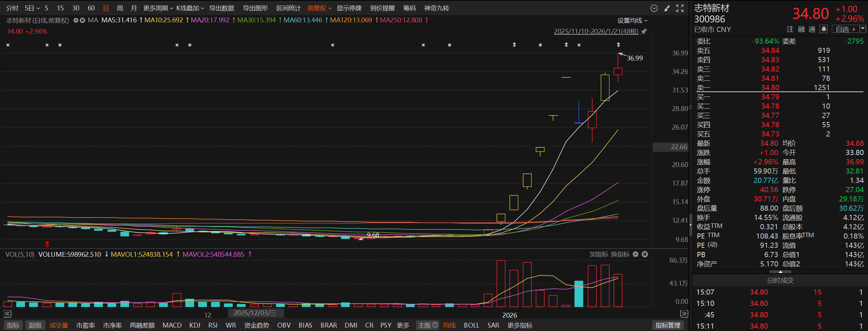The image size is (868, 331).
Task: Toggle the 指标 indicators button
Action: [13, 325]
